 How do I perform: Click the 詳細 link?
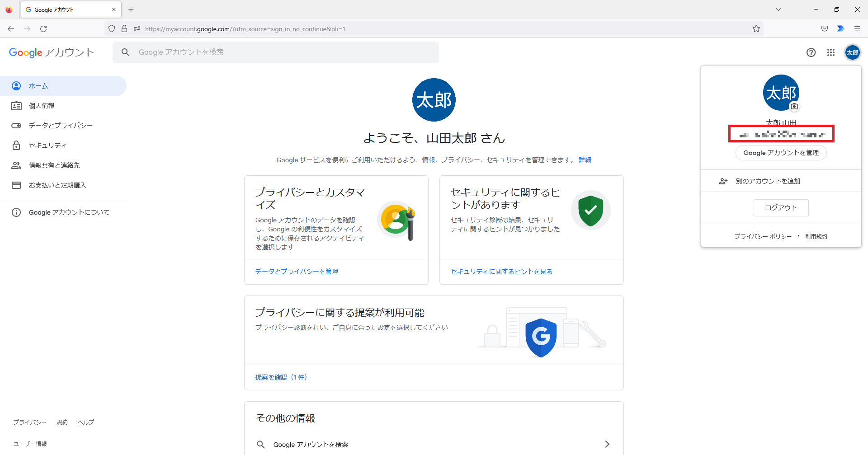tap(585, 160)
